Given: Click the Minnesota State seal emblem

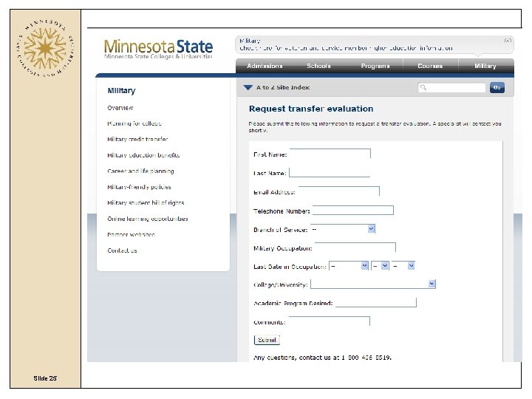Looking at the screenshot, I should point(46,49).
